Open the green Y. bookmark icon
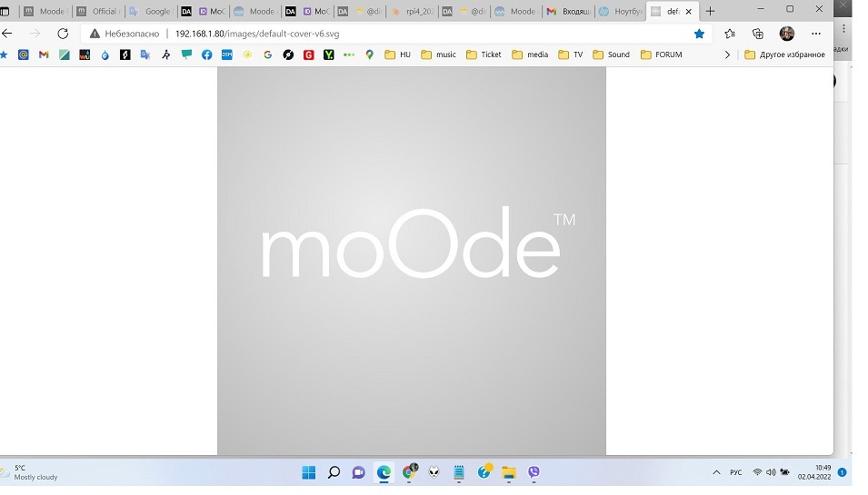The height and width of the screenshot is (495, 868). click(x=329, y=54)
